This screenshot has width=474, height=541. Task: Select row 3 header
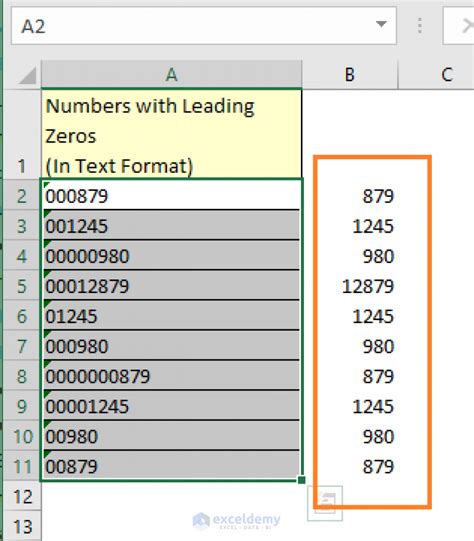[x=22, y=225]
